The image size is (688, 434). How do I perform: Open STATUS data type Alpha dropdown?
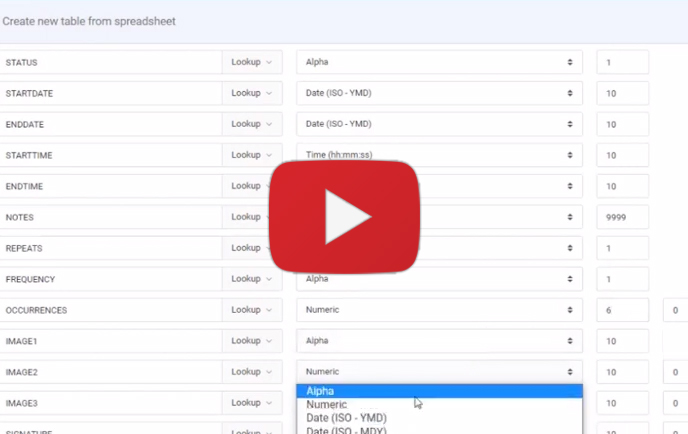pyautogui.click(x=439, y=62)
